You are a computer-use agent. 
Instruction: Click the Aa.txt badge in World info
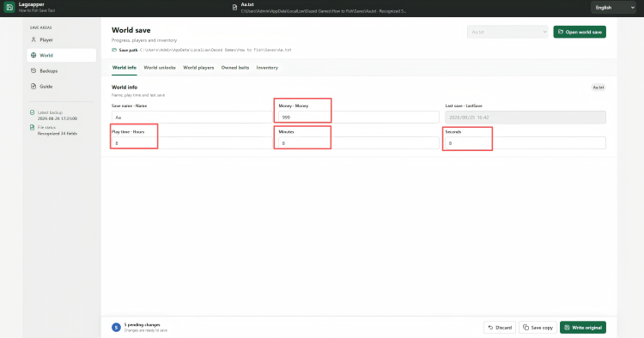598,88
